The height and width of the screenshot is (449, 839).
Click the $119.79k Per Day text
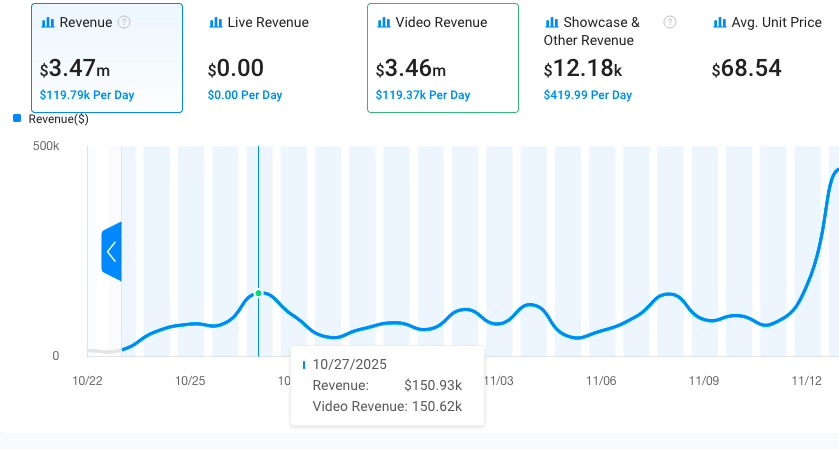(87, 95)
